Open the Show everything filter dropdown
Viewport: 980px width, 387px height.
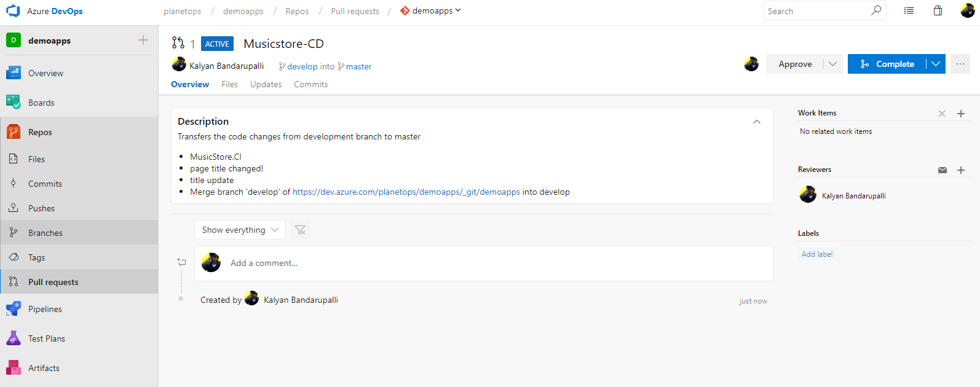(x=240, y=230)
